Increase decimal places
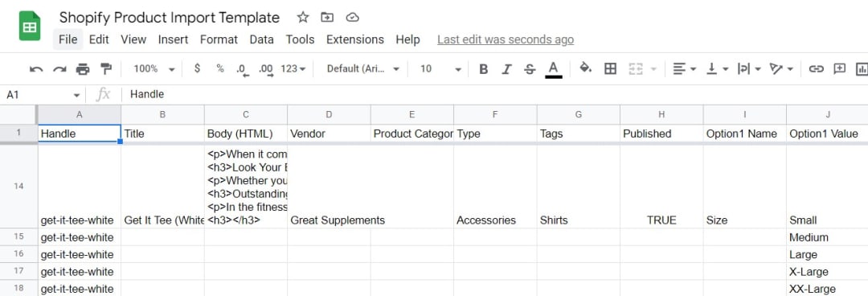 point(266,69)
